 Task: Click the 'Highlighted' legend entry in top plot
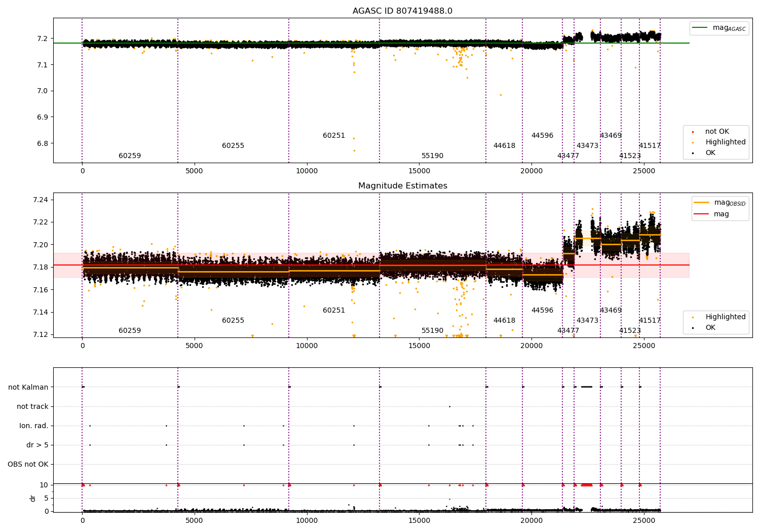[x=725, y=142]
